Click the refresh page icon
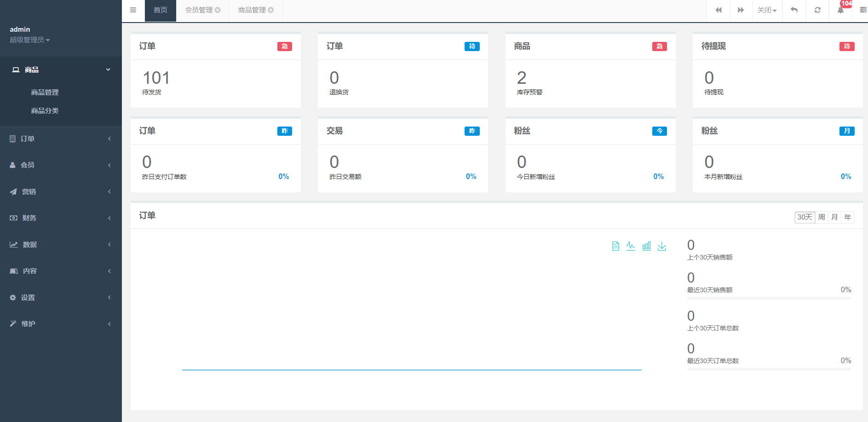The width and height of the screenshot is (868, 422). [817, 10]
